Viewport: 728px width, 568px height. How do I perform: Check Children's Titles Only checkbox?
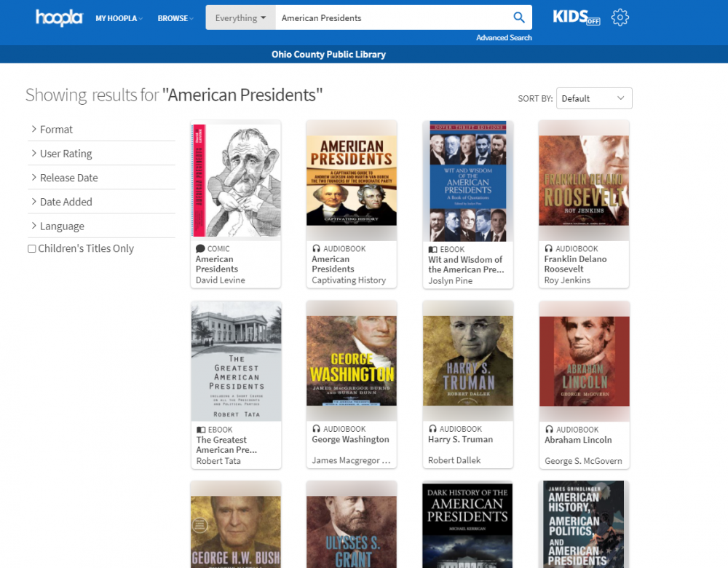[x=31, y=249]
